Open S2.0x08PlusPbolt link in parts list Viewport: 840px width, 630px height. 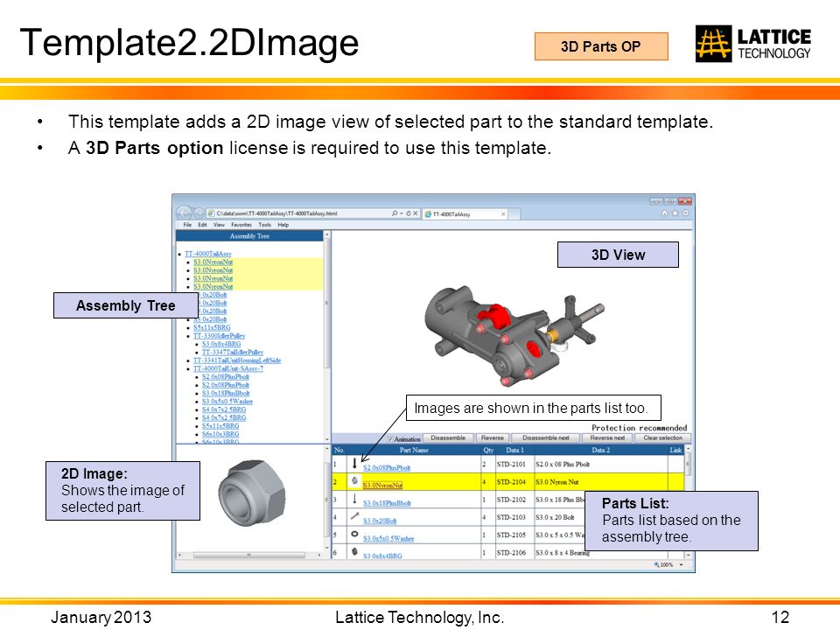click(387, 467)
